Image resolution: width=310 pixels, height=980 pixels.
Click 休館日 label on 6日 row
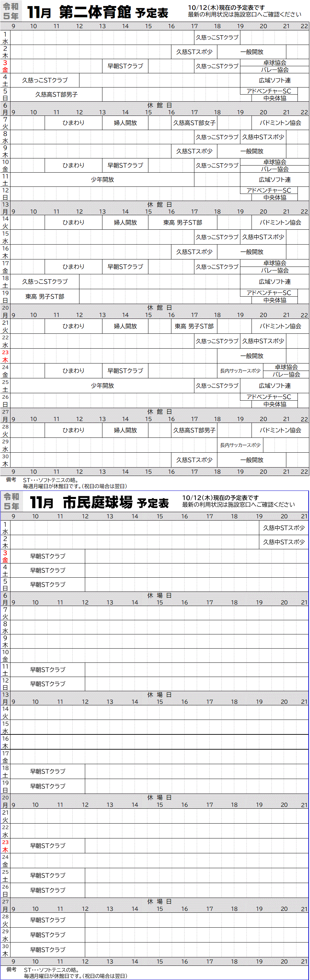[160, 105]
